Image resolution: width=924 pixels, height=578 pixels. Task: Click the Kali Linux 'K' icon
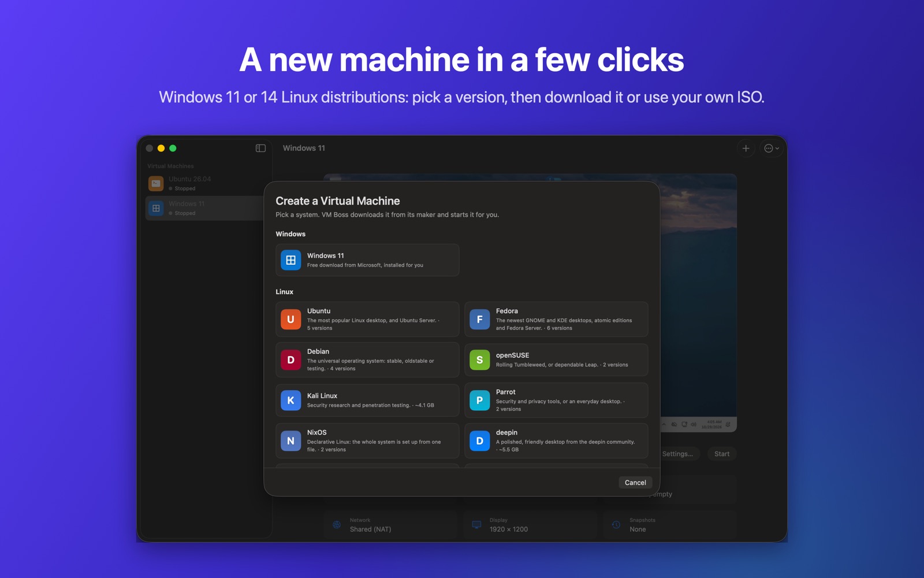[x=290, y=400]
